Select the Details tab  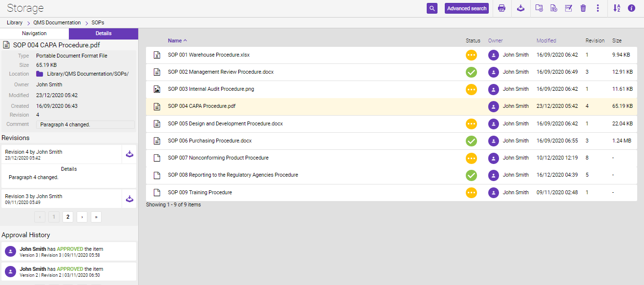(103, 34)
